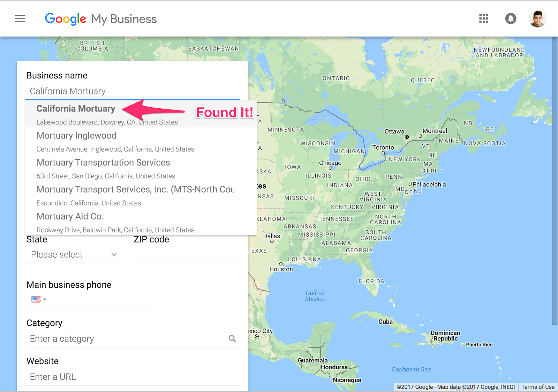Click the Caribbean Sea label
Screen dimensions: 558x392
tap(411, 369)
